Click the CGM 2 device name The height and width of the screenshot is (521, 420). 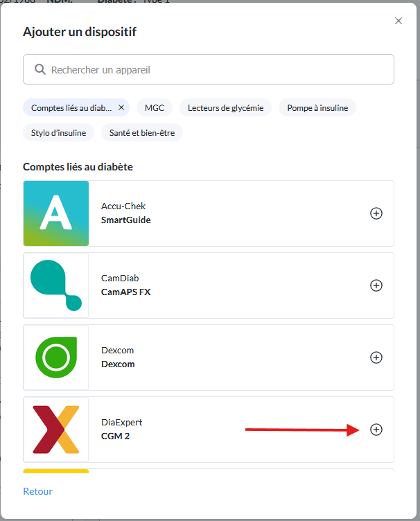pos(115,436)
